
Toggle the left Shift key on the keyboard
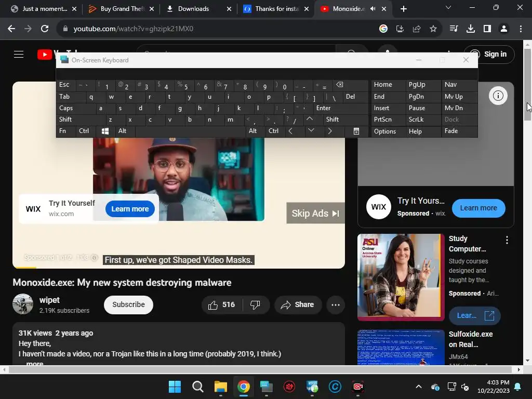pyautogui.click(x=81, y=119)
